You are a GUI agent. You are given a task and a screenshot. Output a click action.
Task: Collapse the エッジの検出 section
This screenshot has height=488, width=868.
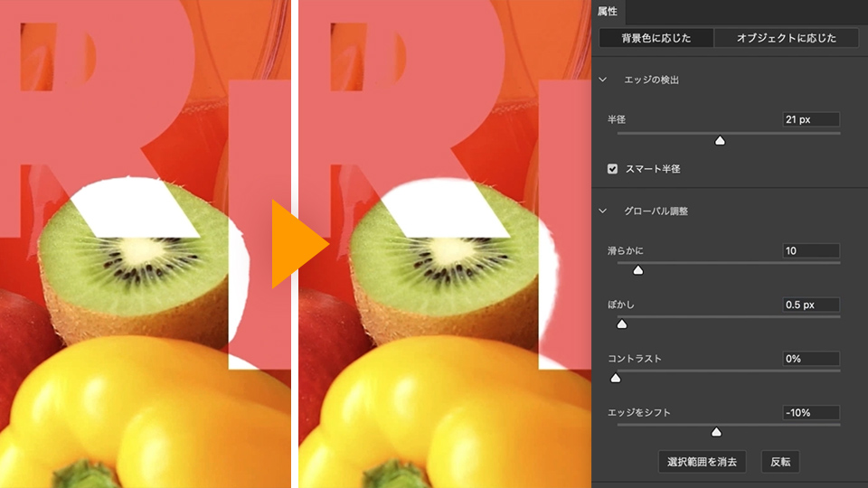[x=603, y=80]
